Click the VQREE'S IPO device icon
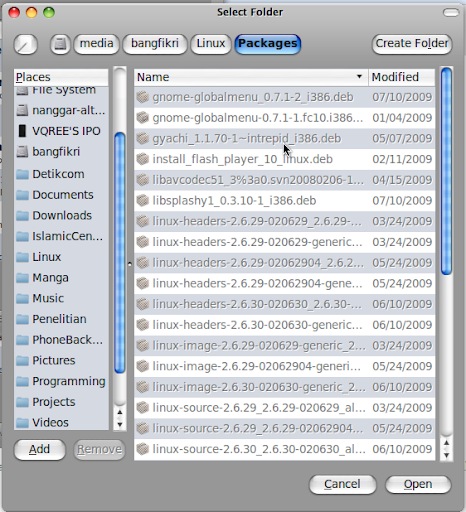Screen dimensions: 466x512 [22, 131]
